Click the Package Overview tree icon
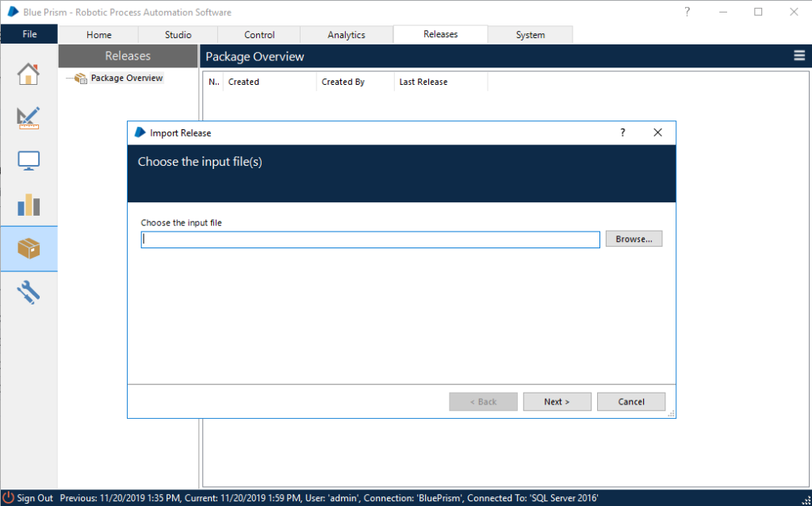The height and width of the screenshot is (506, 812). click(81, 79)
